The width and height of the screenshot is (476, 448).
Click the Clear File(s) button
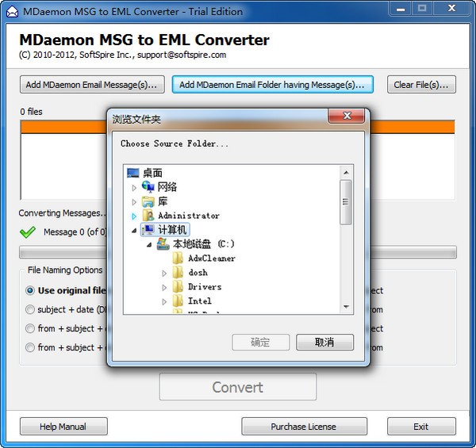coord(421,85)
